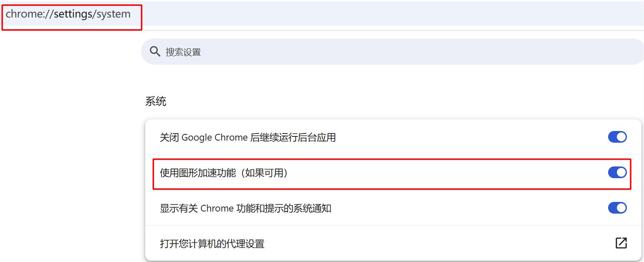Open 打开您计算机的代理设置 row
The image size is (644, 262).
[393, 243]
